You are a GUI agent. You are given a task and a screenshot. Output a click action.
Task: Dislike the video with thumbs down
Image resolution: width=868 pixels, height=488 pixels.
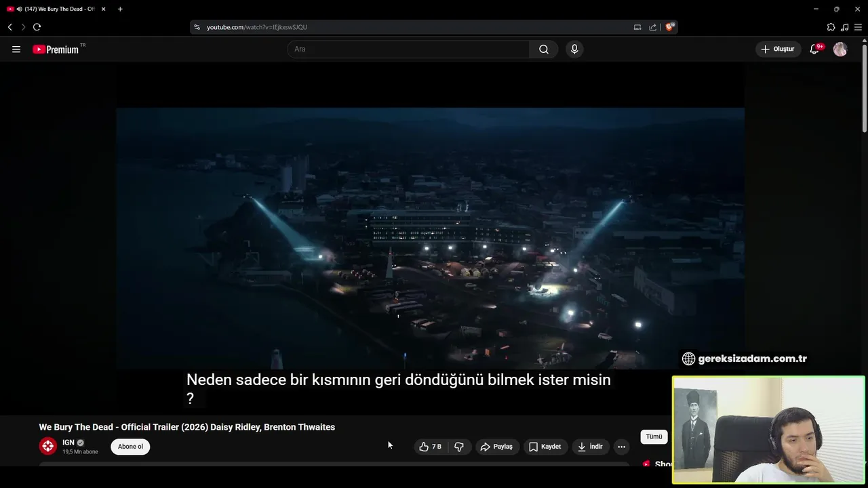click(x=459, y=447)
